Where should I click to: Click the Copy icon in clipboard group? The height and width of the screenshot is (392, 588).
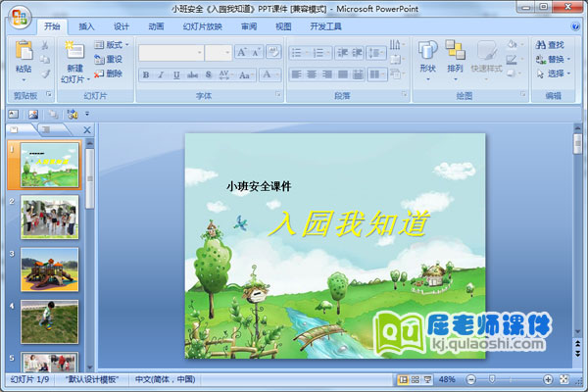[45, 59]
